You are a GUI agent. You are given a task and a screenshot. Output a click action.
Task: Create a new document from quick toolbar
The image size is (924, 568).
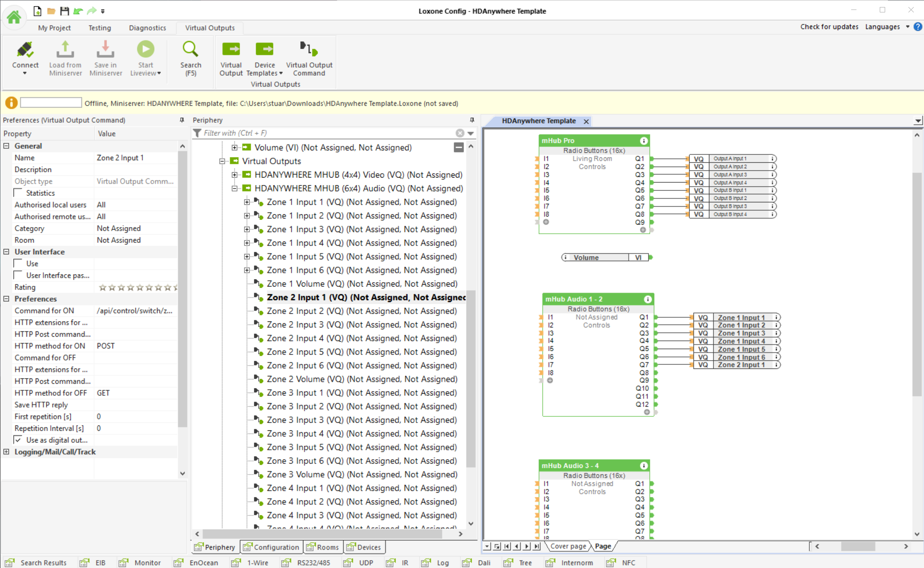[37, 11]
